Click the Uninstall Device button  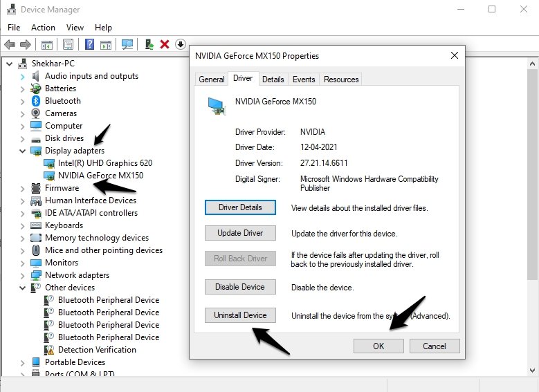240,315
